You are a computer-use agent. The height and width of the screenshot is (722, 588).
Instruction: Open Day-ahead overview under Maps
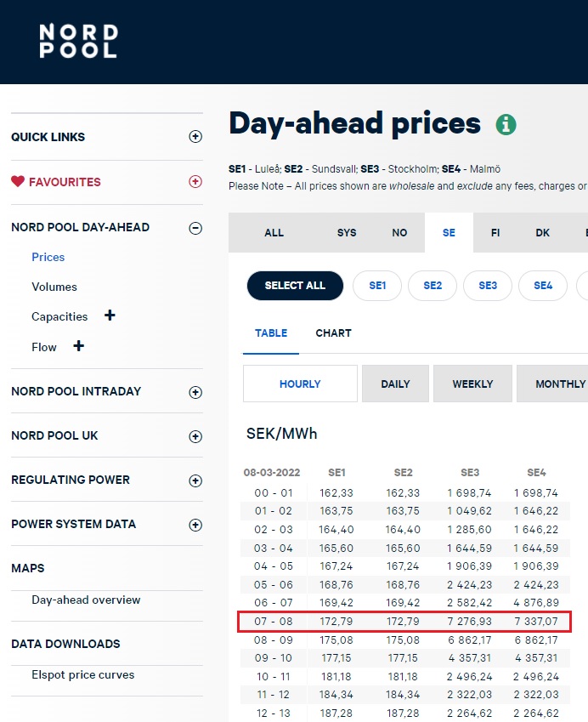[x=86, y=600]
